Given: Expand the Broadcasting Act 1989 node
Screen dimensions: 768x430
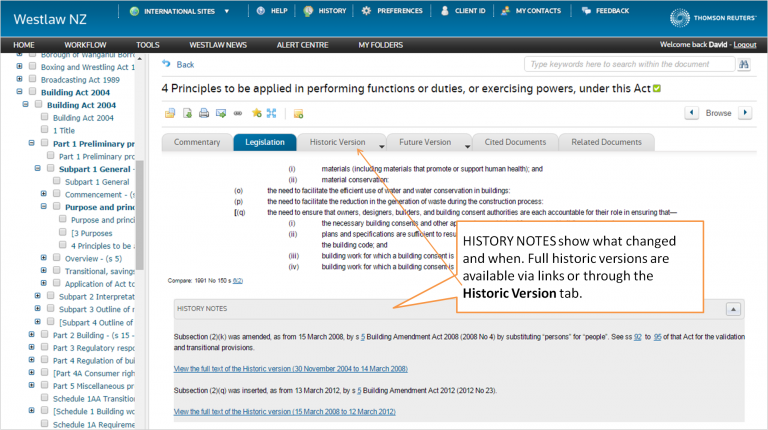Looking at the screenshot, I should coord(19,79).
